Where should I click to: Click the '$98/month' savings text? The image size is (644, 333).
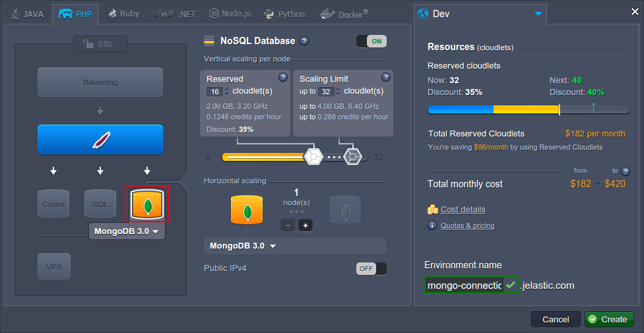point(491,147)
